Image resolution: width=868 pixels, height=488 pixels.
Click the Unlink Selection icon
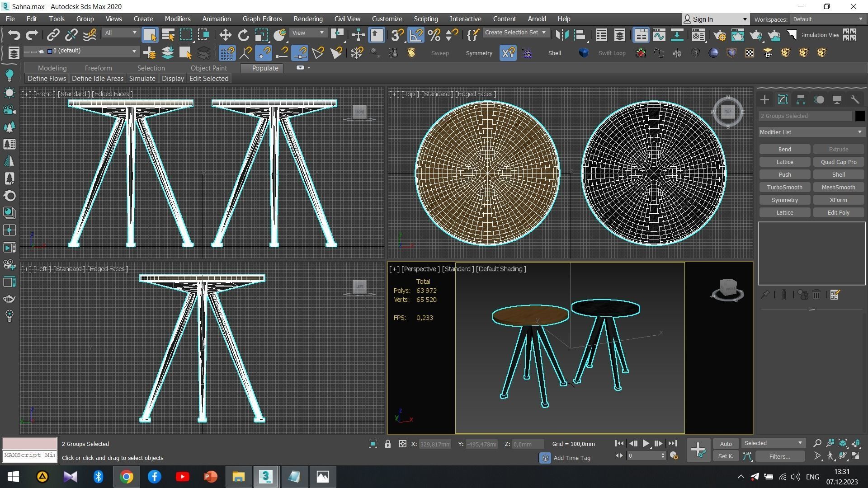point(71,35)
